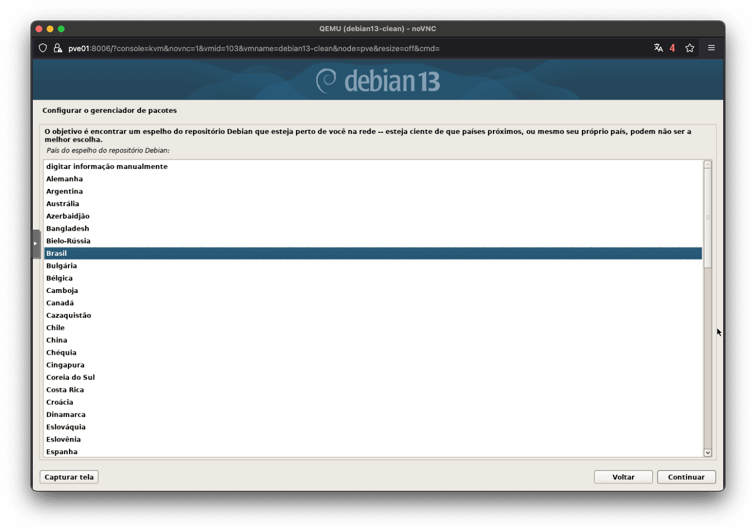Pick Eslováquia as mirror country
756x532 pixels.
373,427
